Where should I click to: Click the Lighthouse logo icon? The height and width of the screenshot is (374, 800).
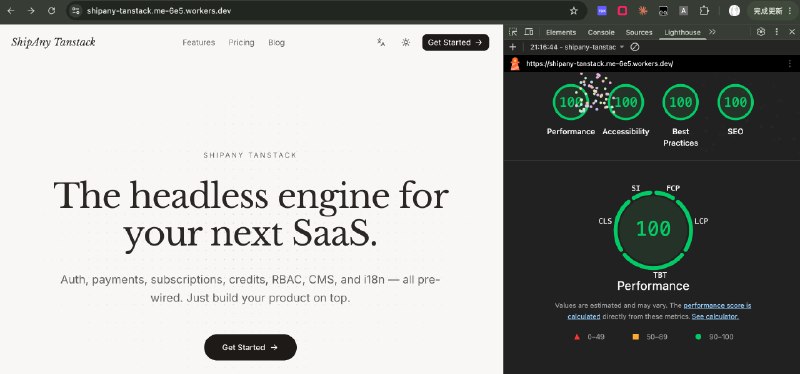coord(515,64)
